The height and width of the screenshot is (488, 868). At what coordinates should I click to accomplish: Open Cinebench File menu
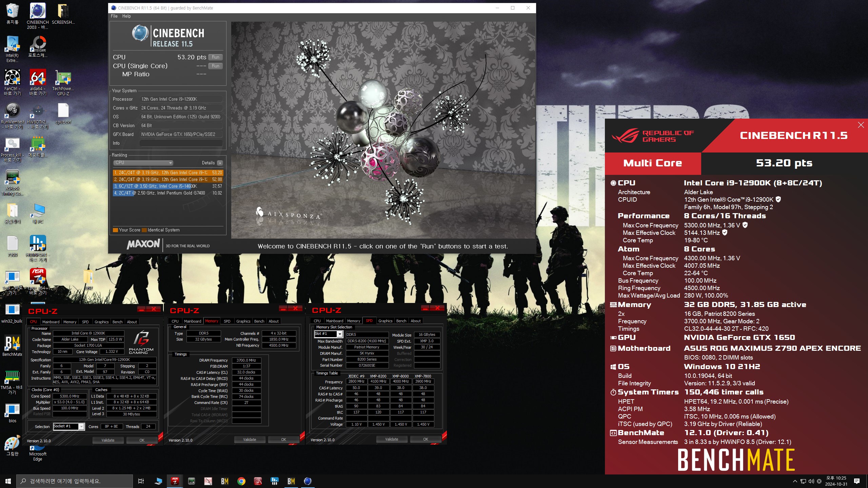(114, 16)
